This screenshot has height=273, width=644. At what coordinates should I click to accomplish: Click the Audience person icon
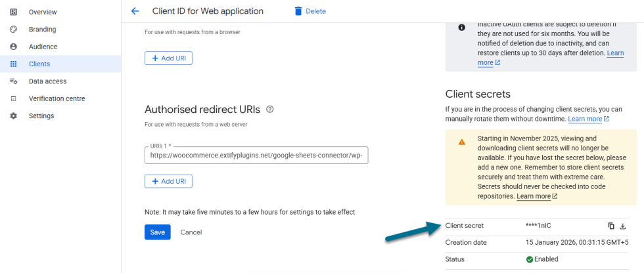[13, 47]
